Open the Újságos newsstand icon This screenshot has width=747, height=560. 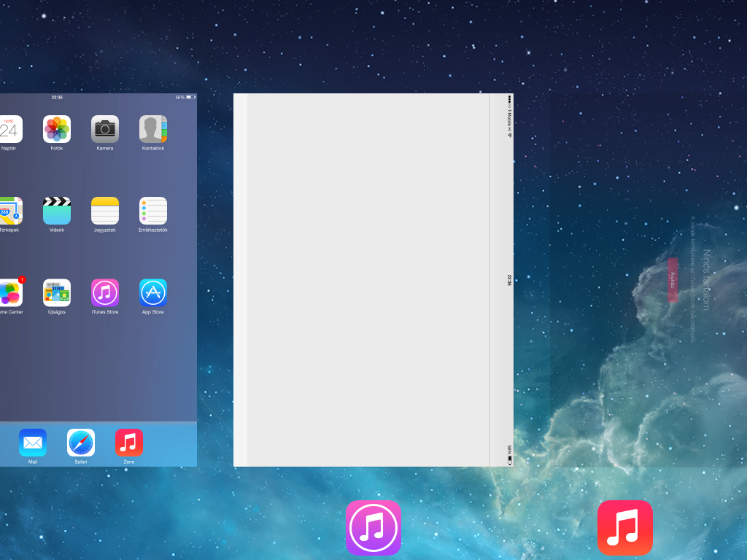[57, 293]
